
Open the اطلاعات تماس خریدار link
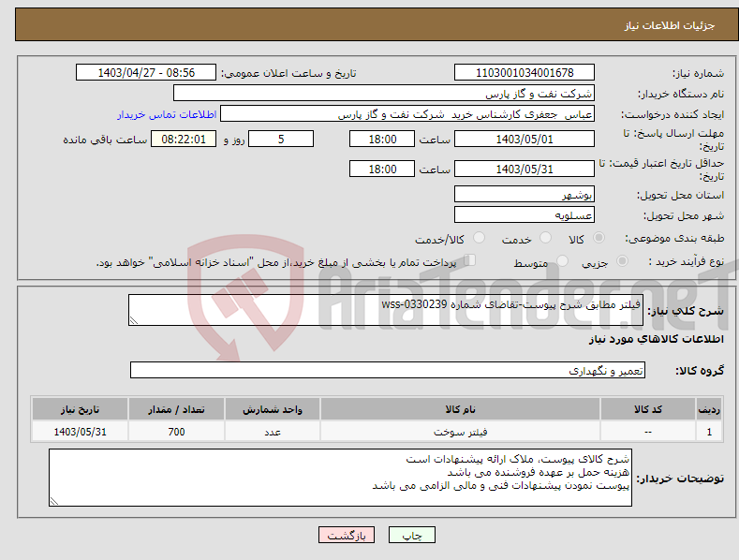[167, 114]
